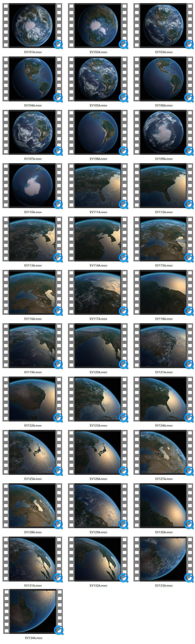Click QuickTime badge on EV108A.mov

123,151
